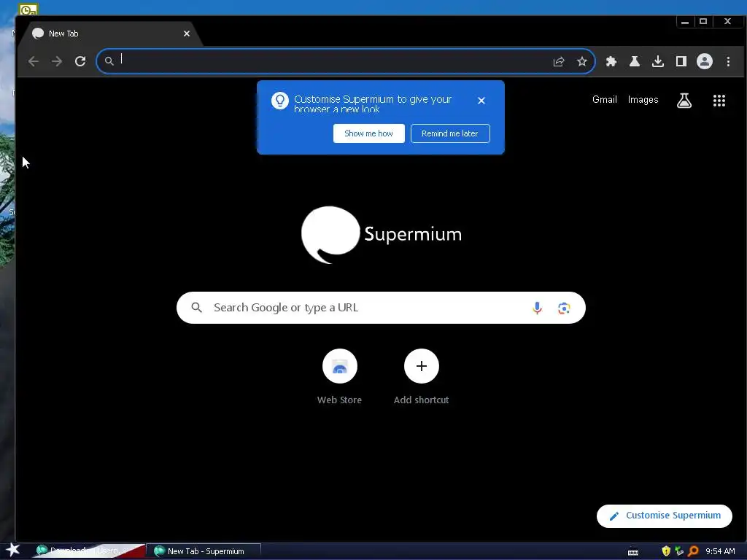
Task: Click the Supermium logo
Action: click(x=381, y=235)
